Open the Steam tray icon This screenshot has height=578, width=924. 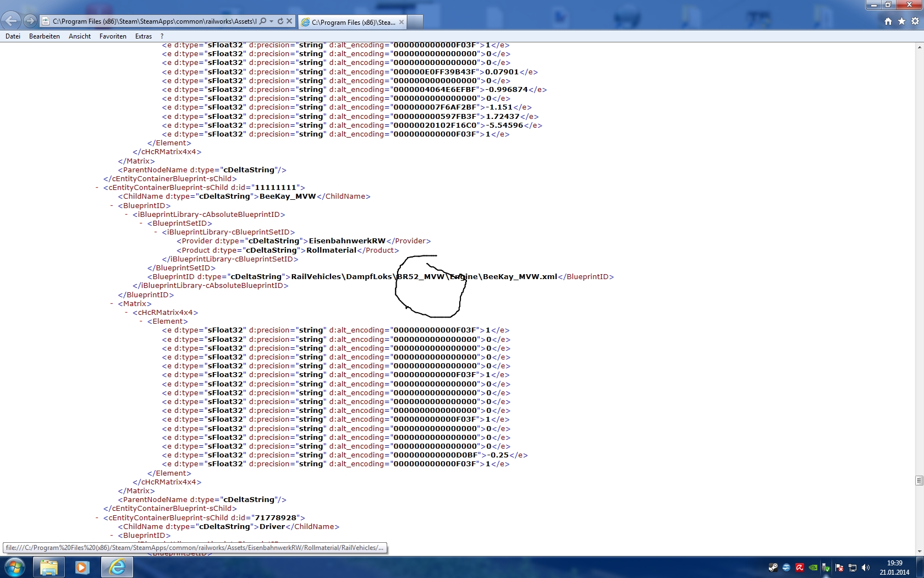click(x=773, y=568)
